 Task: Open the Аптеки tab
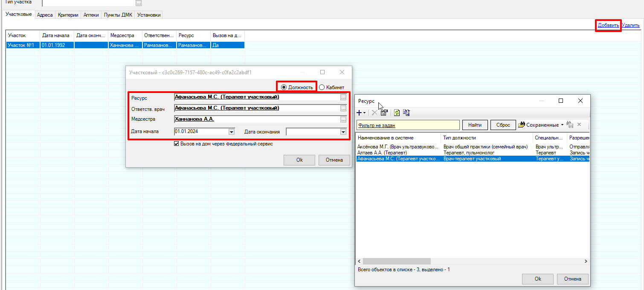[91, 15]
